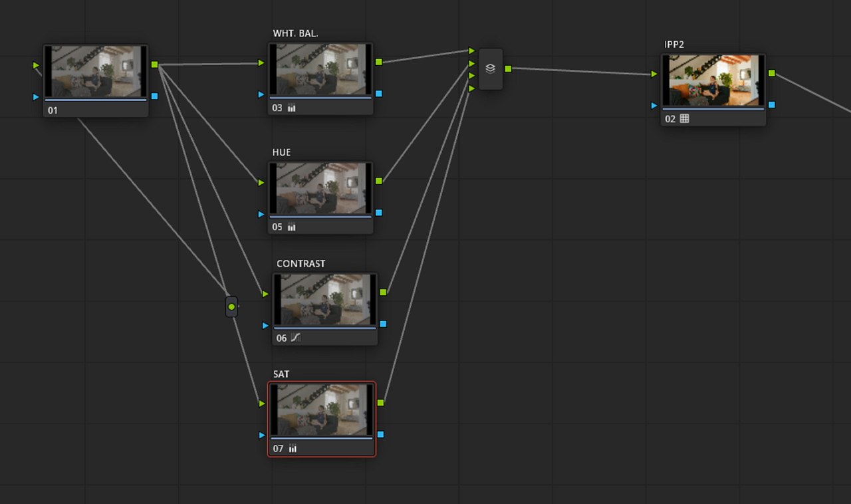Click the Layer Mixer input fed by WHT. BAL.
This screenshot has width=851, height=504.
[x=471, y=51]
